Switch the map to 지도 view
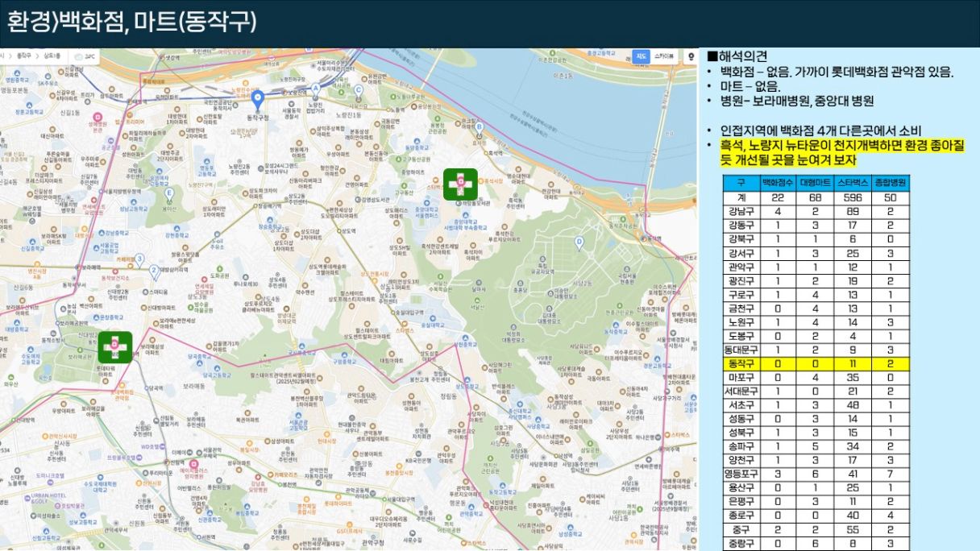 (x=641, y=56)
